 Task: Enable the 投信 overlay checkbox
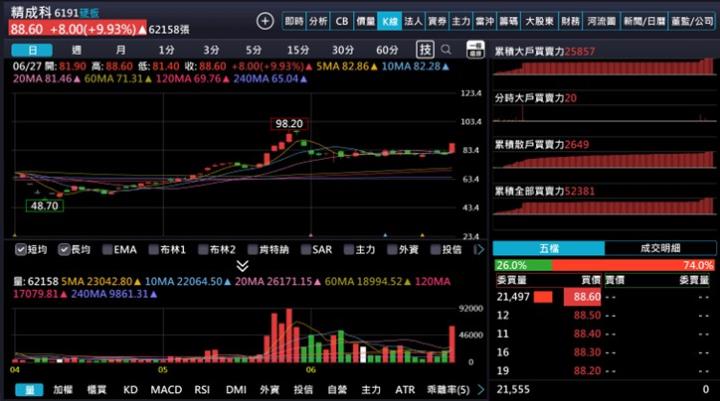pos(435,249)
